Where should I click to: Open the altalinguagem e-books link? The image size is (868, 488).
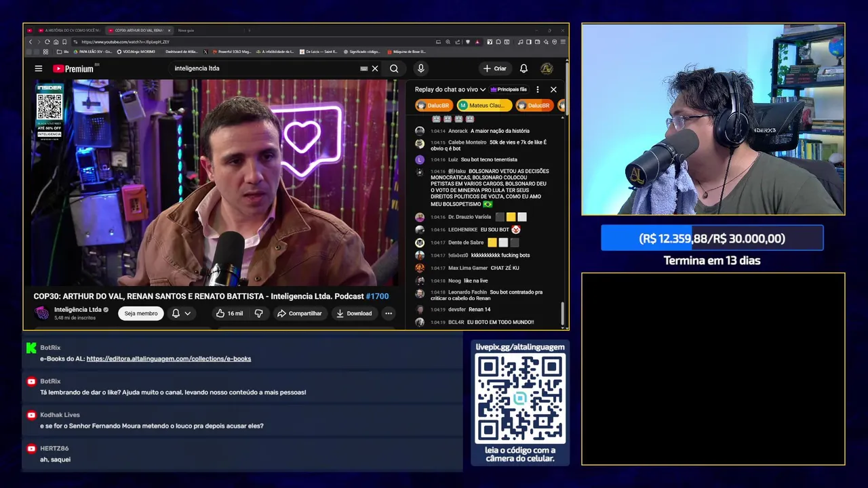[x=169, y=359]
